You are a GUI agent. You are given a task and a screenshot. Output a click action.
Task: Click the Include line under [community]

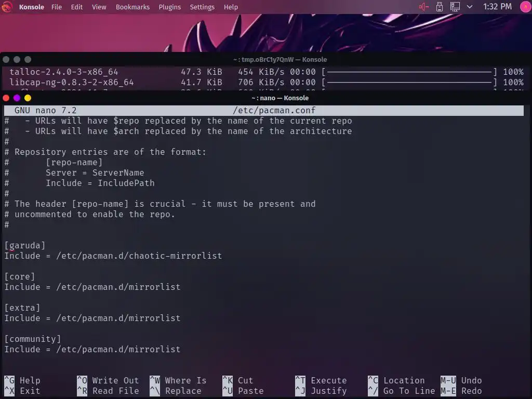click(92, 350)
